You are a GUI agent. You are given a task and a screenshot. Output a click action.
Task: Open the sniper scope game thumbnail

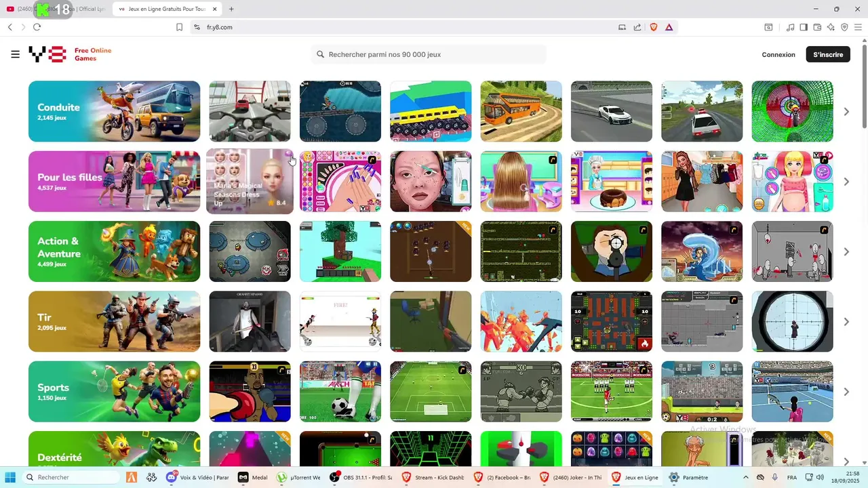point(792,321)
